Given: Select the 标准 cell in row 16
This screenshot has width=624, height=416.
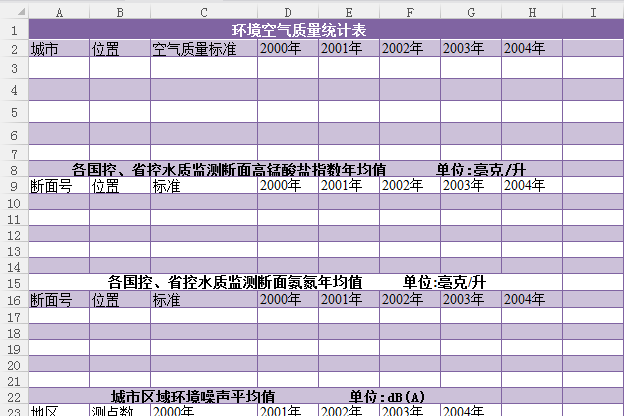Looking at the screenshot, I should tap(203, 299).
